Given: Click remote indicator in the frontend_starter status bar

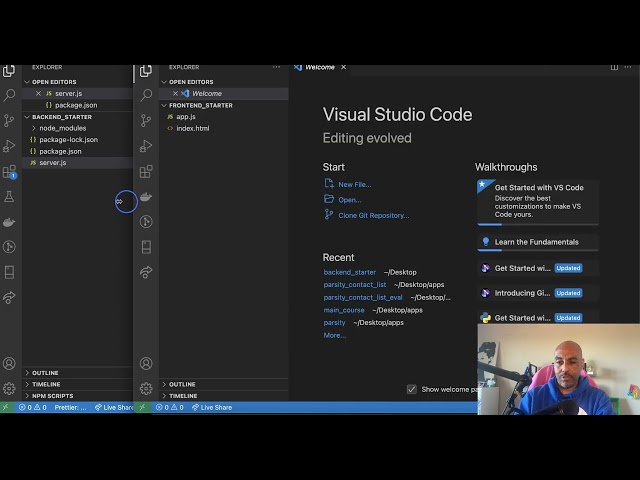Looking at the screenshot, I should pyautogui.click(x=142, y=407).
